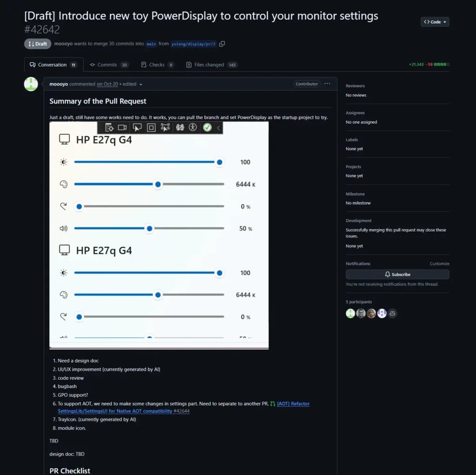Select the camera icon in the screenshot toolbar
476x475 pixels.
pos(122,127)
